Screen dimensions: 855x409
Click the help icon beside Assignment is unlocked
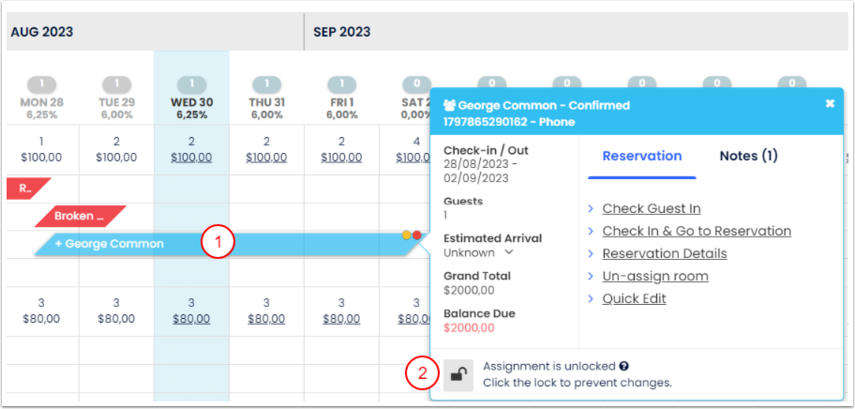point(624,367)
